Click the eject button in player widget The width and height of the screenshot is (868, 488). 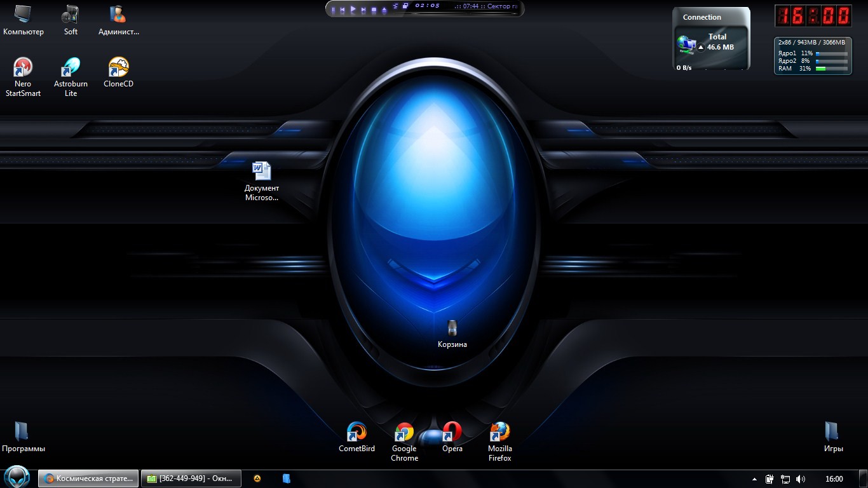[x=384, y=10]
